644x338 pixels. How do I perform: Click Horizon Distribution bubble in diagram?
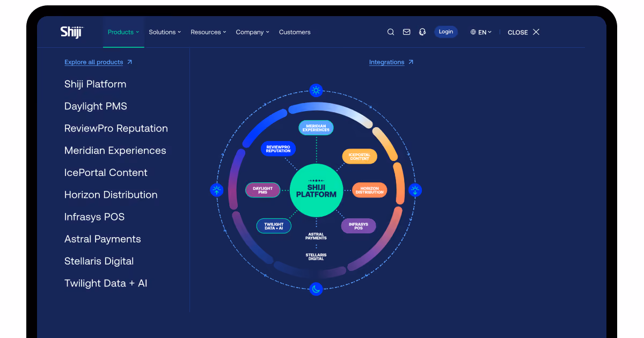(370, 190)
